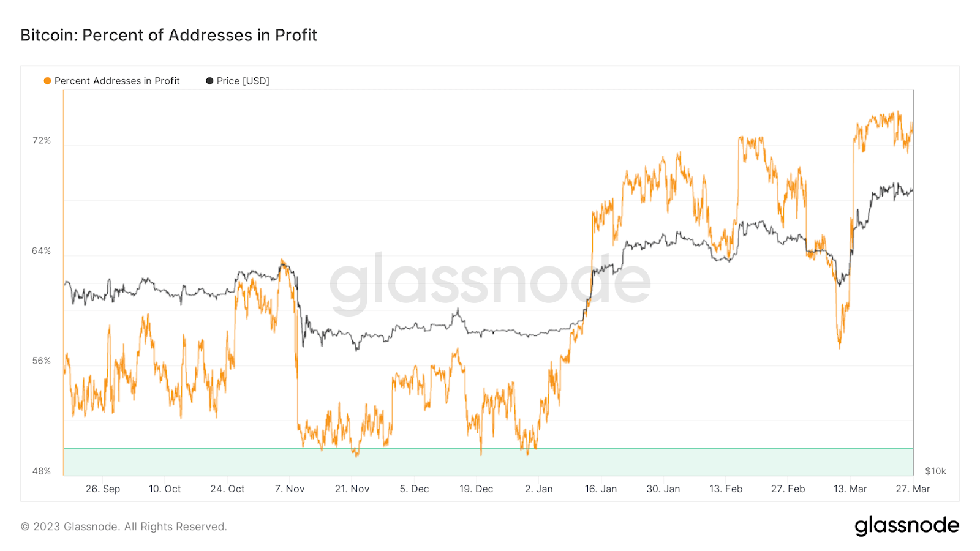Viewport: 980px width, 551px height.
Task: Select the 27. Mar date label
Action: 913,489
